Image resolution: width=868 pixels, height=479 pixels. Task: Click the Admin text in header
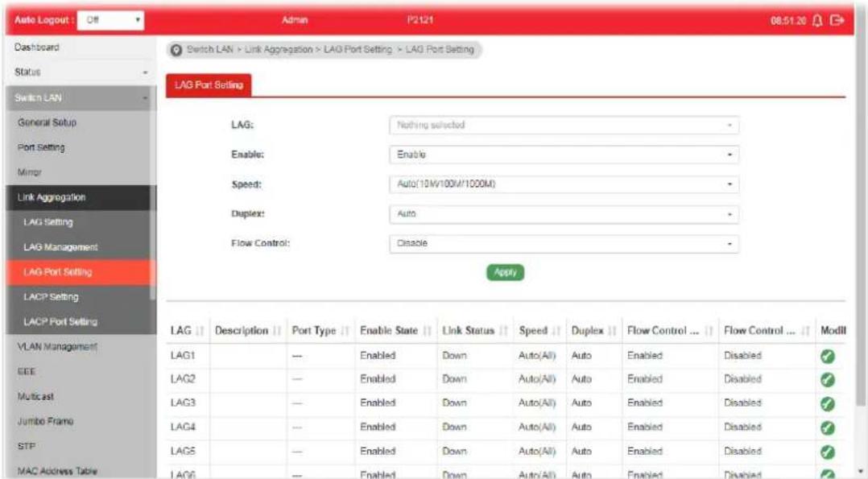pos(295,20)
